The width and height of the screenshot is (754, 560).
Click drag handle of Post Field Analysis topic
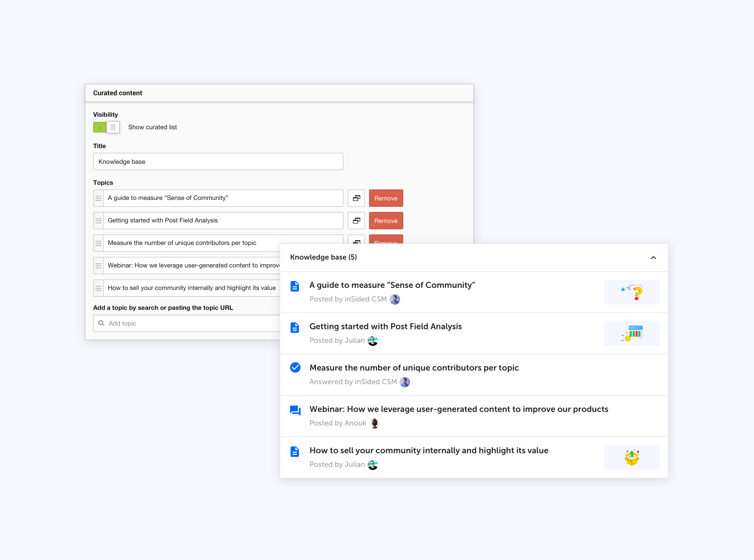pyautogui.click(x=98, y=221)
